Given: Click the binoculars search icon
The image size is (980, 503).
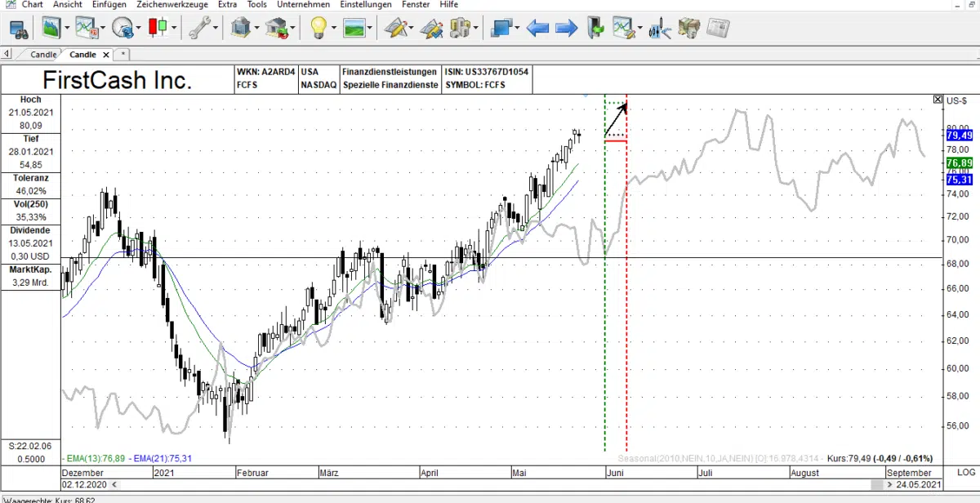Looking at the screenshot, I should tap(20, 29).
